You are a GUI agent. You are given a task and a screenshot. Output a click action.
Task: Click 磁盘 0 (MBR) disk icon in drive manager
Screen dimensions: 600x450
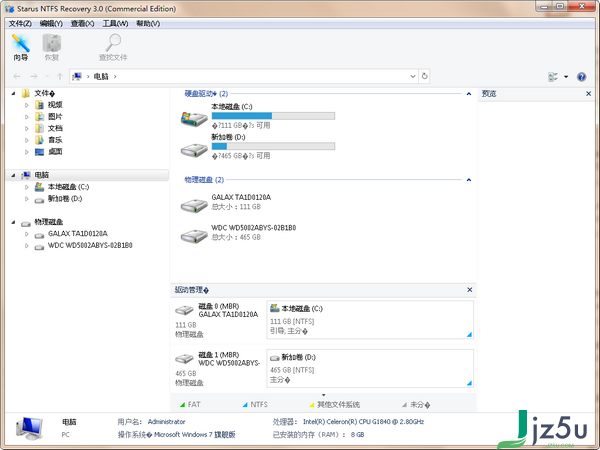[x=184, y=310]
